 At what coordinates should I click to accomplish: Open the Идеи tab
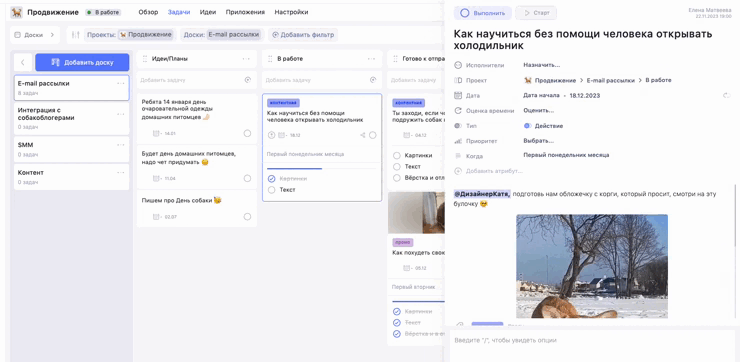[x=208, y=12]
